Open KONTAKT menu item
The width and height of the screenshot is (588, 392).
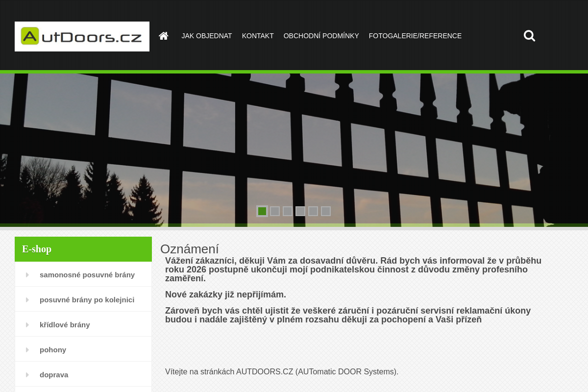pyautogui.click(x=258, y=36)
